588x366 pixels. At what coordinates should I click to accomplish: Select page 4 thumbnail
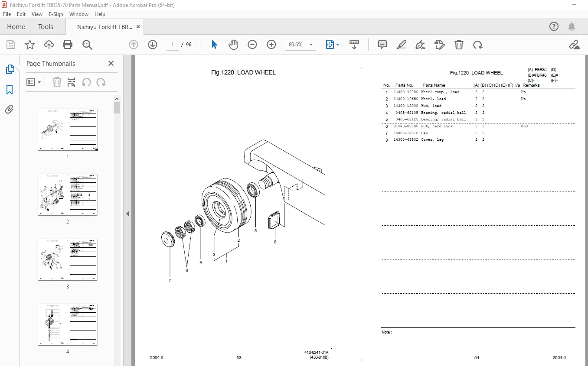point(68,324)
